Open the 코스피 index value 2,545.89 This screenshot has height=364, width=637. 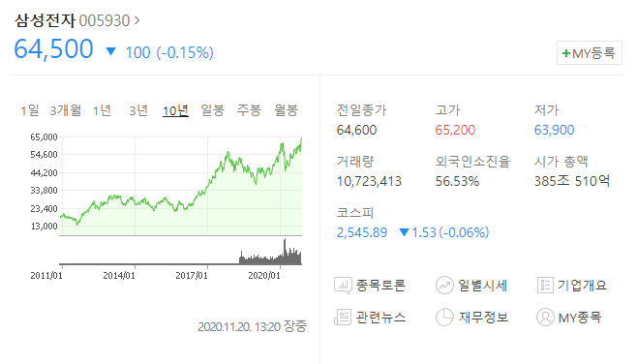pyautogui.click(x=361, y=232)
